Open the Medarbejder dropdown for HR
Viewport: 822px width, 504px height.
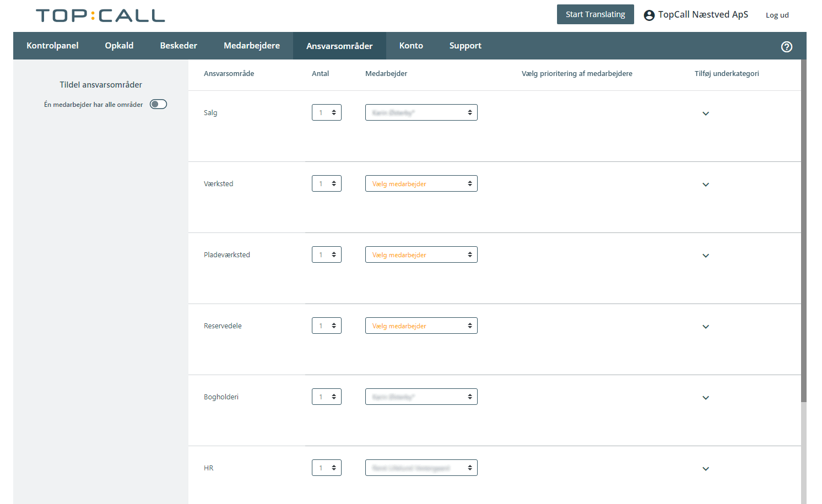pos(421,468)
